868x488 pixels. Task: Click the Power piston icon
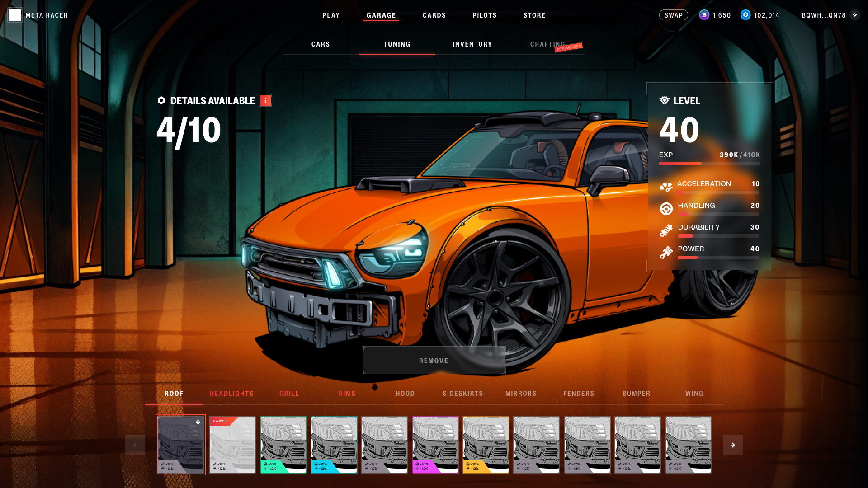(666, 252)
